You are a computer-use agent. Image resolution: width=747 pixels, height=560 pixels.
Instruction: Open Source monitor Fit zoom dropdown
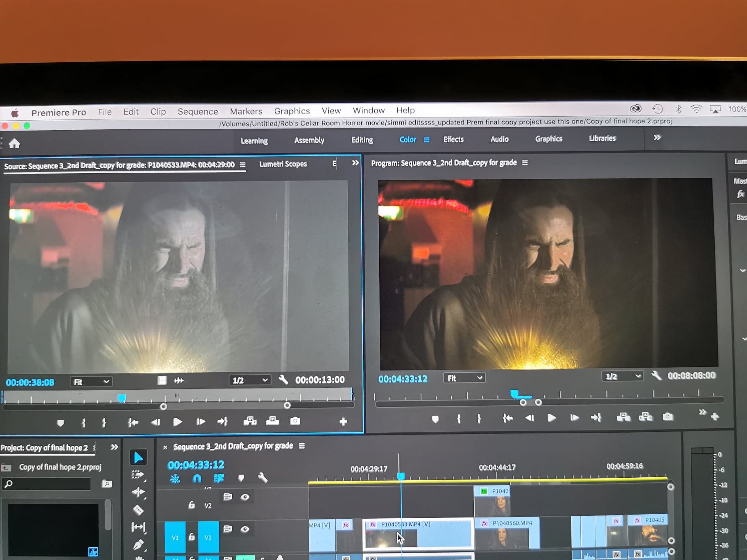(x=91, y=382)
